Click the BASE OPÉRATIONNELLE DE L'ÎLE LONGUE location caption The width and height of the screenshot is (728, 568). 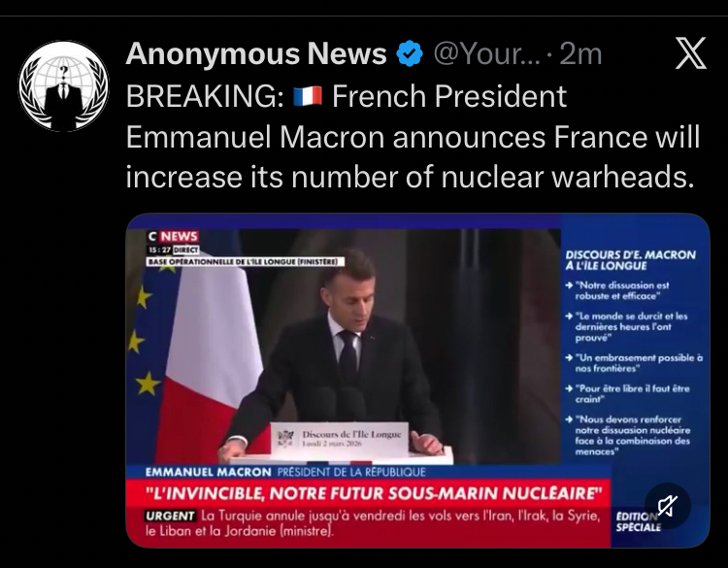click(246, 262)
